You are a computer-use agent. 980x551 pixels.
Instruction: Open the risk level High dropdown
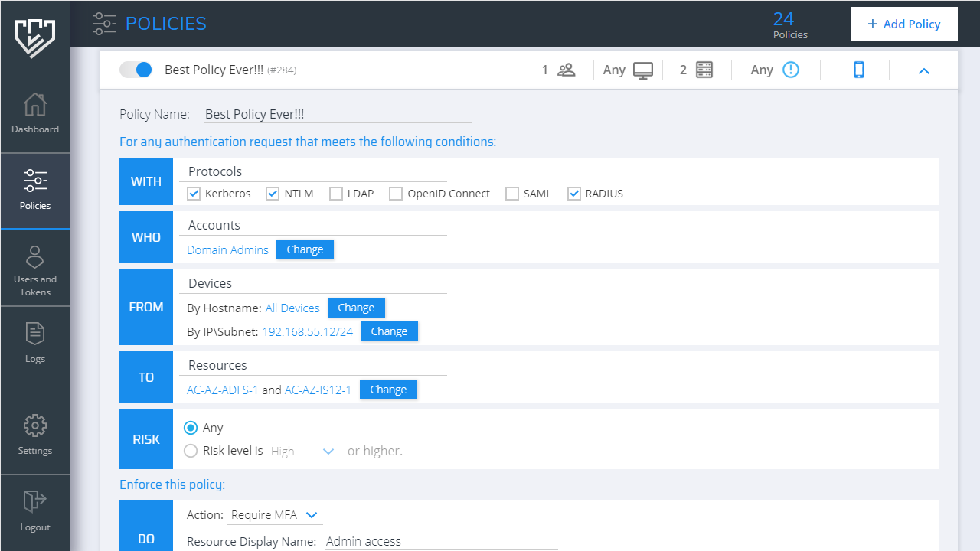(x=304, y=452)
